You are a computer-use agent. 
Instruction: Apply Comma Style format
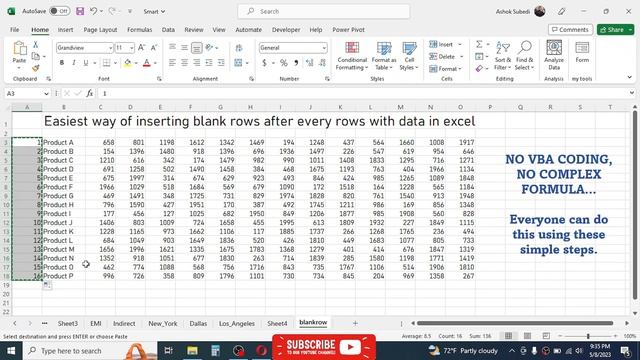(x=296, y=63)
